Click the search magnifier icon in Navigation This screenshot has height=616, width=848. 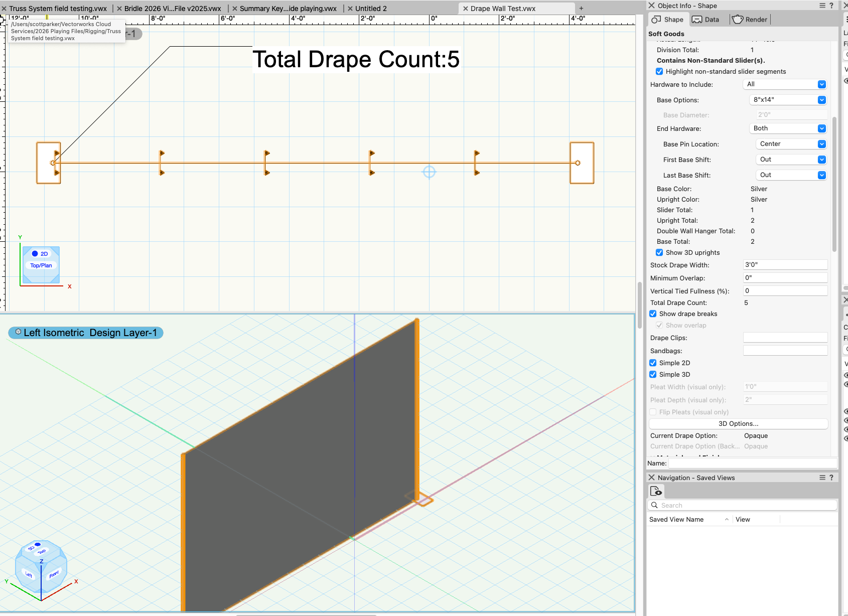654,505
